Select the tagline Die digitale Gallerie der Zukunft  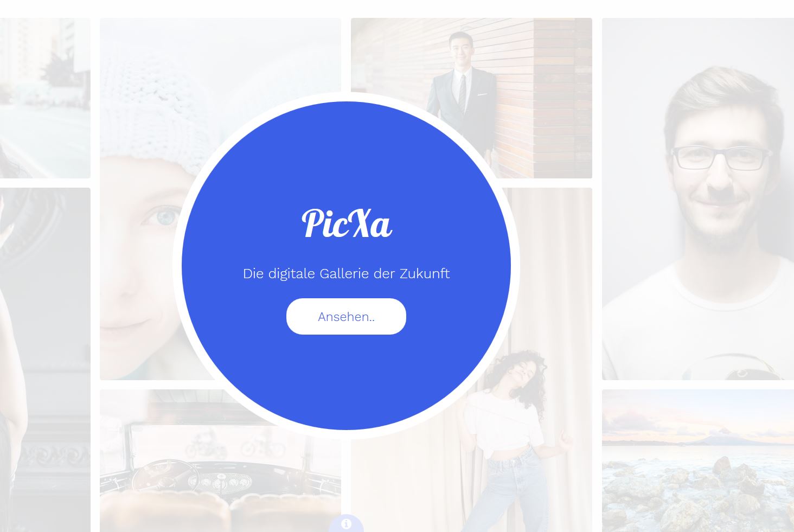pos(346,273)
